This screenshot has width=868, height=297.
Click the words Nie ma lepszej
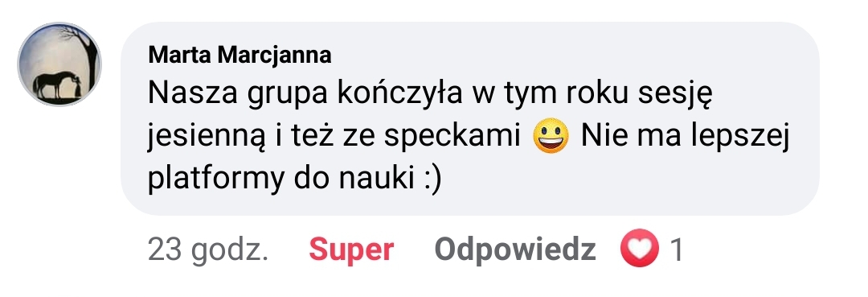click(684, 138)
